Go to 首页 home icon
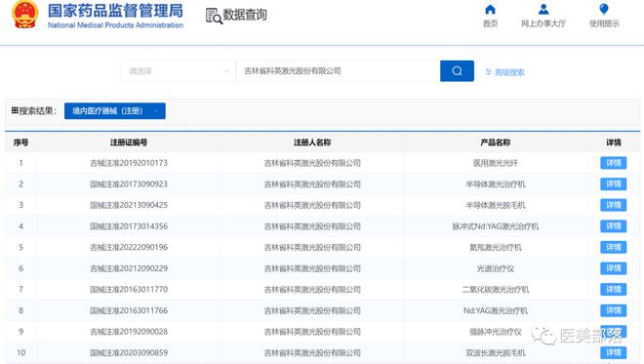Image resolution: width=644 pixels, height=364 pixels. point(490,9)
